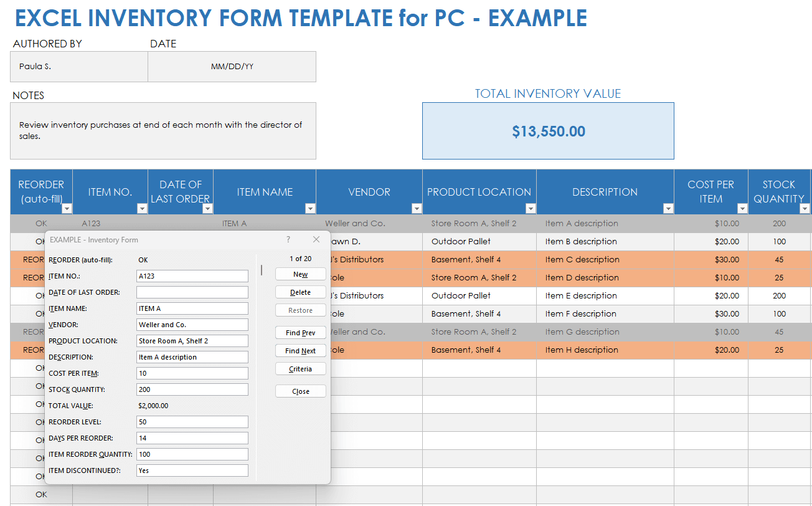Open the VENDOR column filter

[x=417, y=208]
